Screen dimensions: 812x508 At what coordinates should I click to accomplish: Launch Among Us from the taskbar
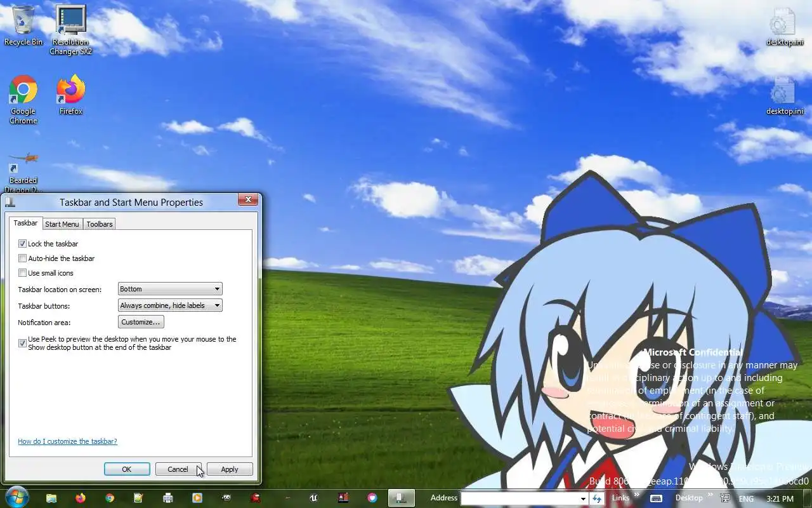256,498
